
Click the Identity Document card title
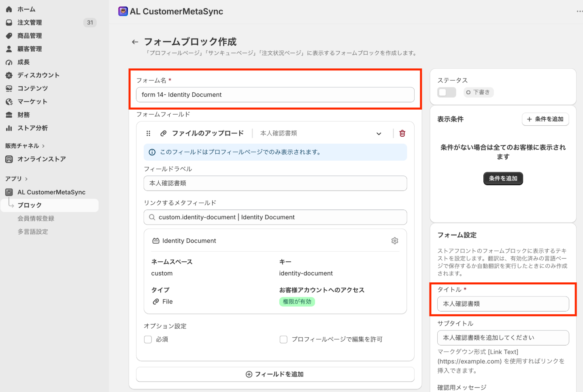point(189,241)
